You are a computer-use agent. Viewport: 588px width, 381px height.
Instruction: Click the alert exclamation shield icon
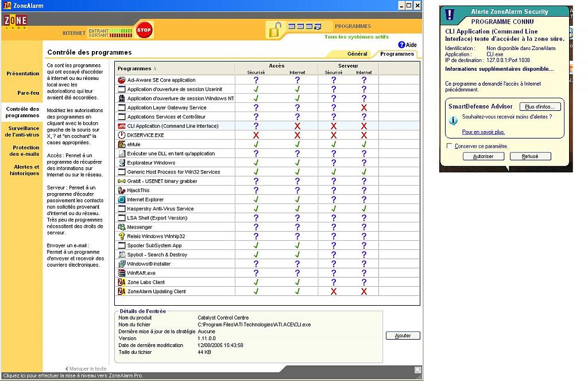tap(449, 14)
